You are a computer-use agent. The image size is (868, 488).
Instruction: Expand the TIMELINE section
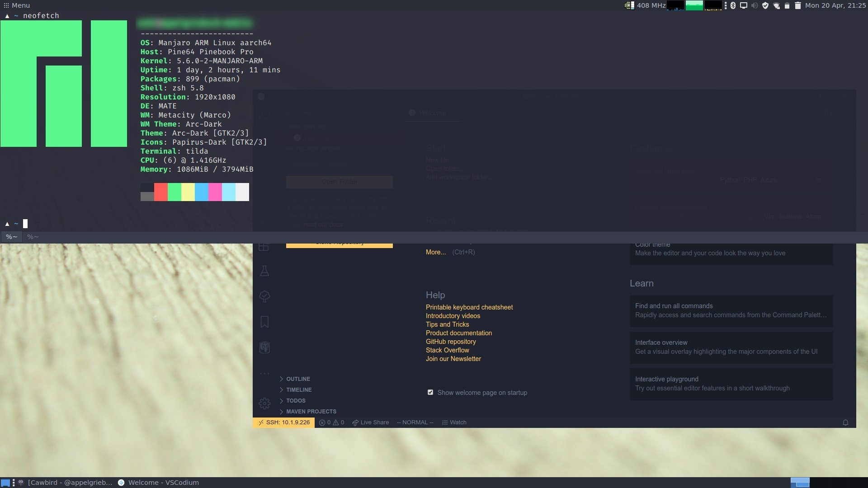[x=296, y=389]
